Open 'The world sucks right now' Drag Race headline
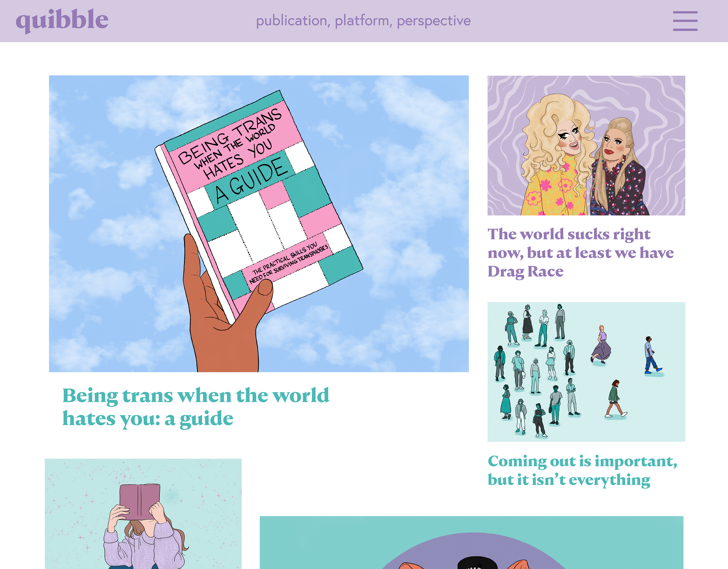Screen dimensions: 728x569 click(x=580, y=253)
